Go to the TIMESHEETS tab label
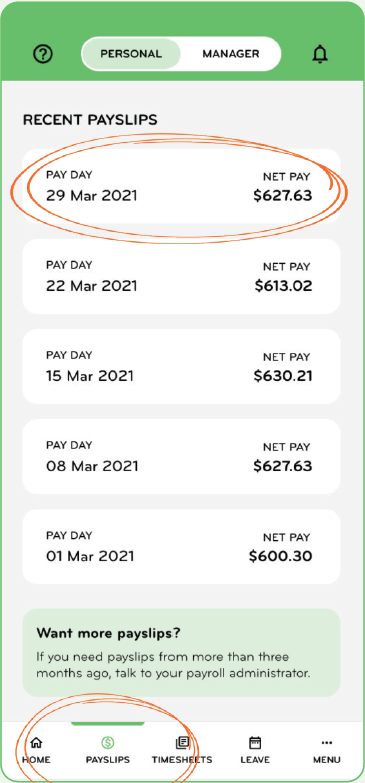The width and height of the screenshot is (365, 783). (x=182, y=760)
